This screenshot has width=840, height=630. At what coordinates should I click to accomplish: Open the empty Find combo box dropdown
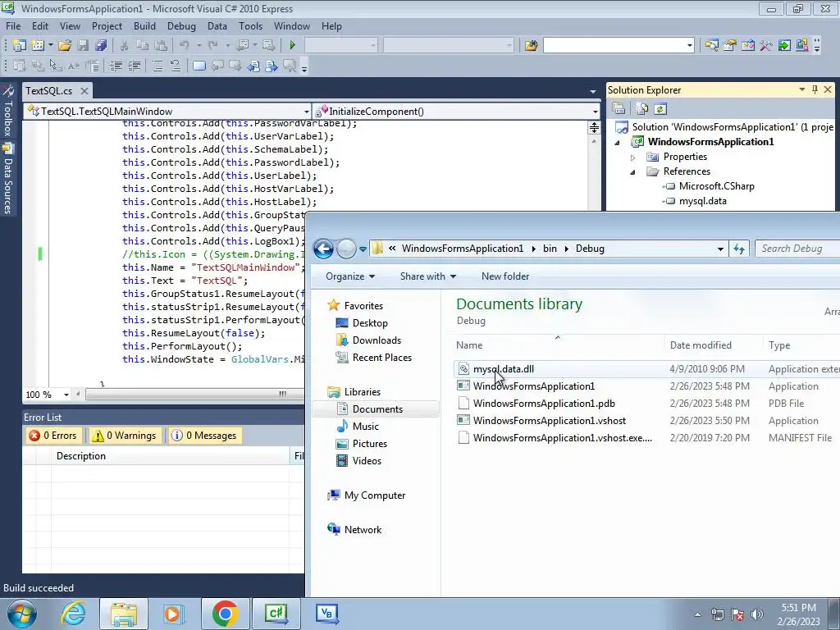tap(689, 46)
